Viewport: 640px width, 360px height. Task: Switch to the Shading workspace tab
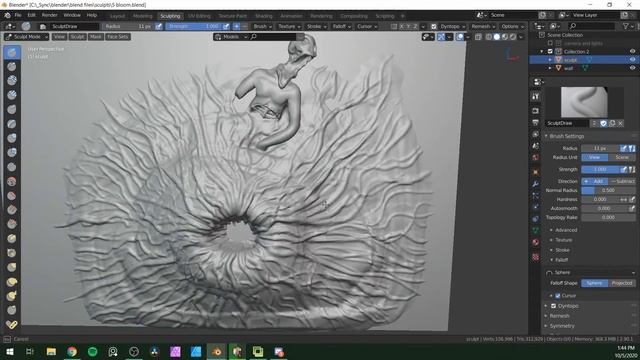pyautogui.click(x=264, y=16)
